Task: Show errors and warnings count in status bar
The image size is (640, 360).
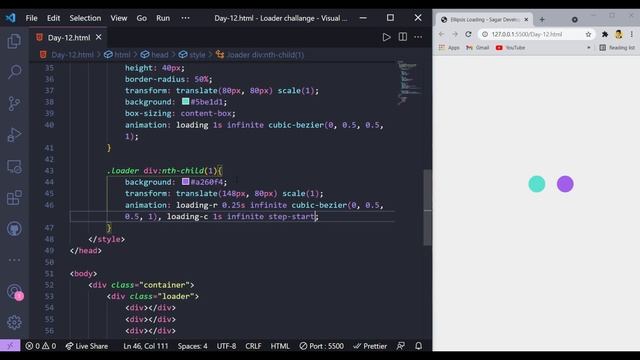Action: tap(40, 346)
